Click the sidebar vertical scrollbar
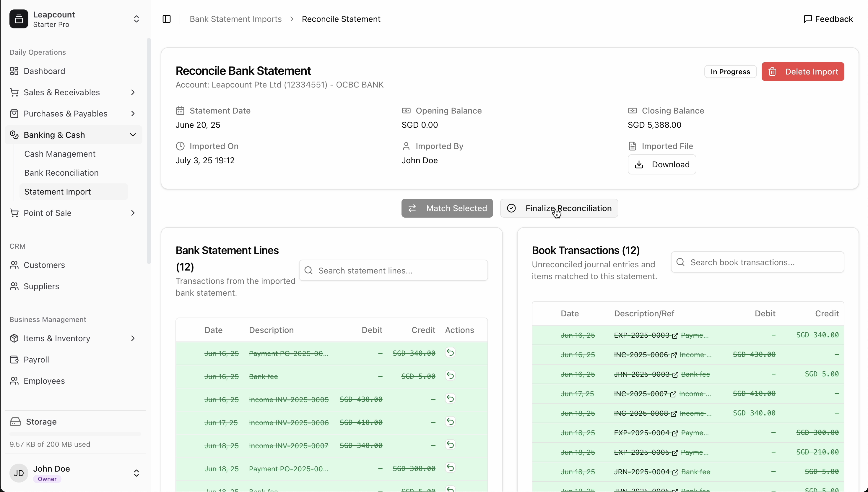The image size is (868, 492). point(149,151)
